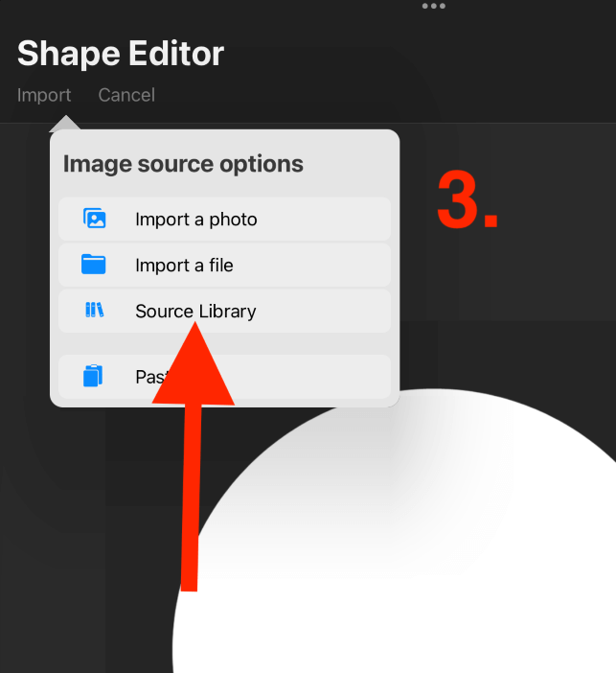The width and height of the screenshot is (616, 673).
Task: Open the three-dot menu at the top
Action: tap(434, 6)
